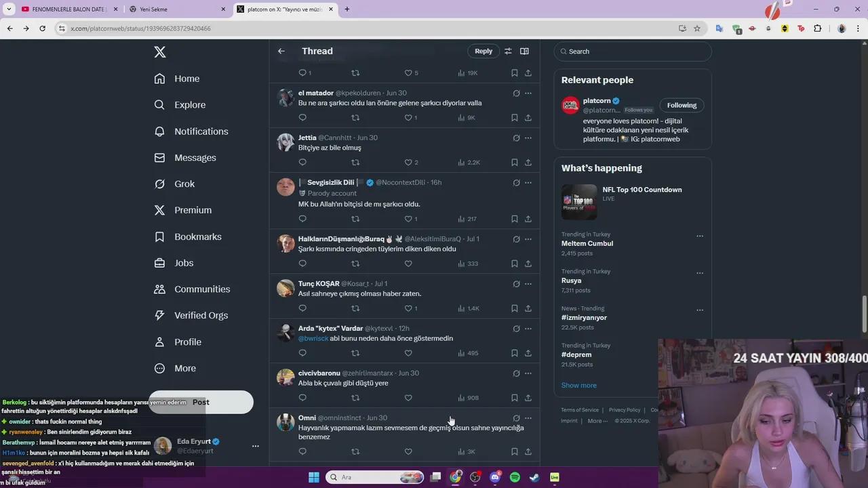Toggle Following button for platcorn
This screenshot has height=488, width=868.
pyautogui.click(x=682, y=105)
